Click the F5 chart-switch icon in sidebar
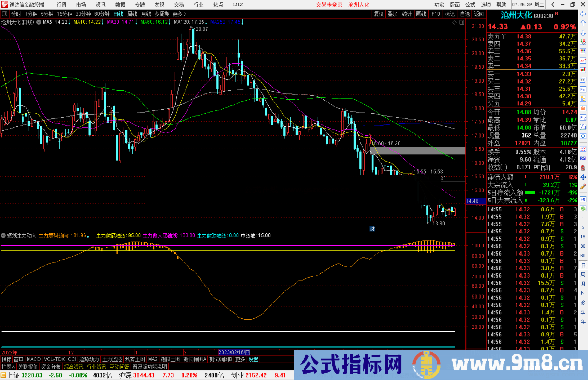This screenshot has width=588, height=380. click(x=583, y=199)
